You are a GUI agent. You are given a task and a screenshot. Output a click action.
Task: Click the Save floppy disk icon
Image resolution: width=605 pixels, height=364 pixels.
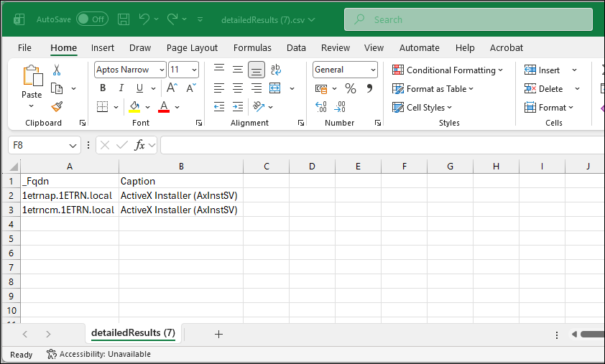[124, 19]
